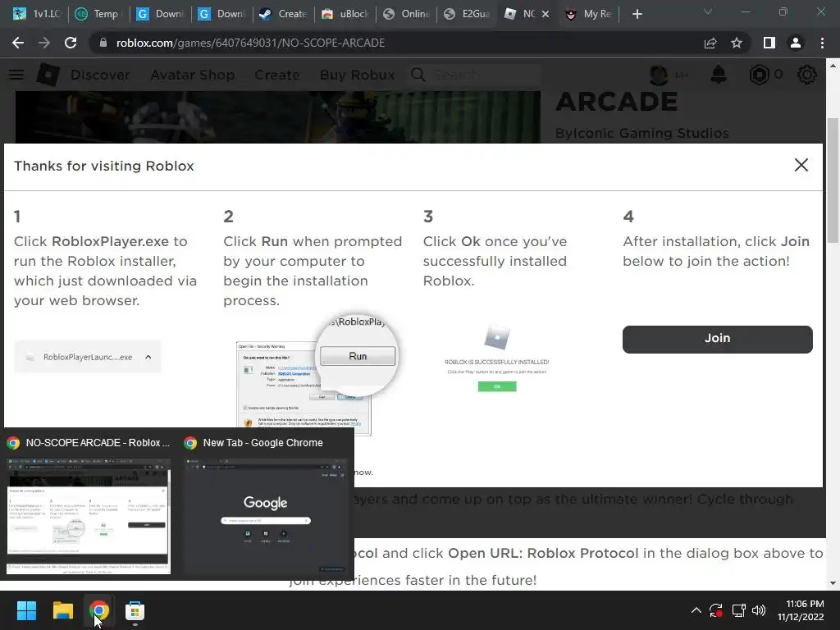The image size is (840, 630).
Task: Switch to the 1v1.LOL tab
Action: click(36, 14)
